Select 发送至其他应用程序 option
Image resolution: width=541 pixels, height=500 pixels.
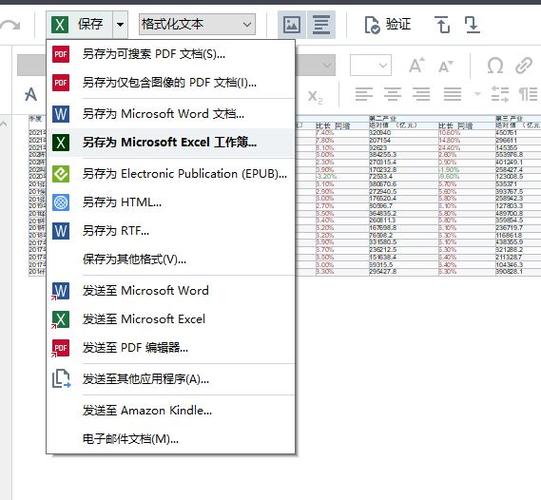click(171, 379)
